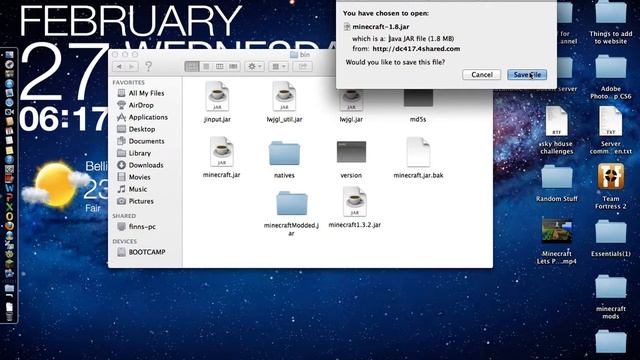Click Save File in download dialog
640x360 pixels.
[527, 75]
